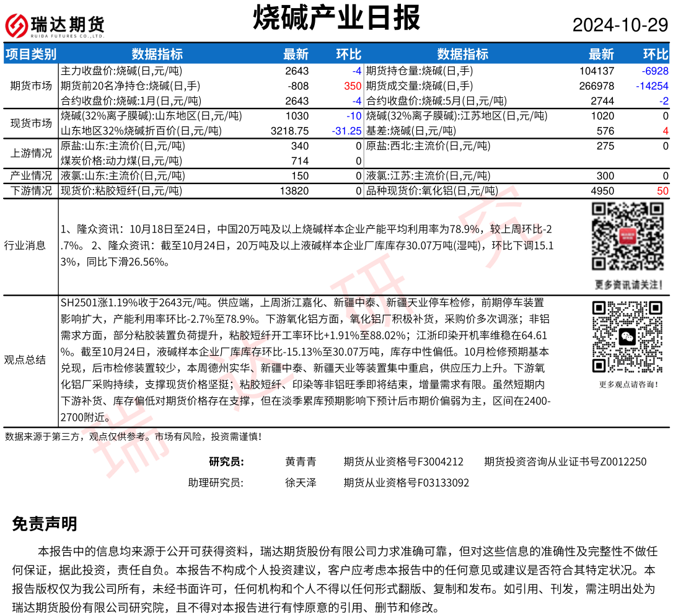
Task: Click the left 数据指标 column header
Action: (x=157, y=54)
